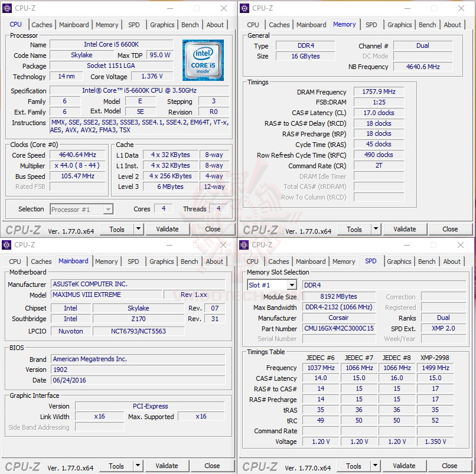Open the Graphics tab in the Memory window
The width and height of the screenshot is (476, 474).
coord(400,25)
